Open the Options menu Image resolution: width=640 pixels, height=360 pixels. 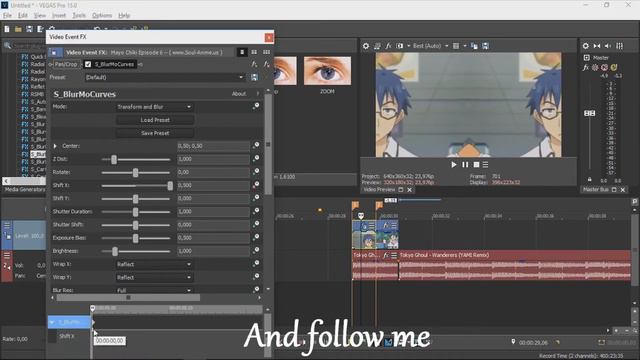pos(102,16)
